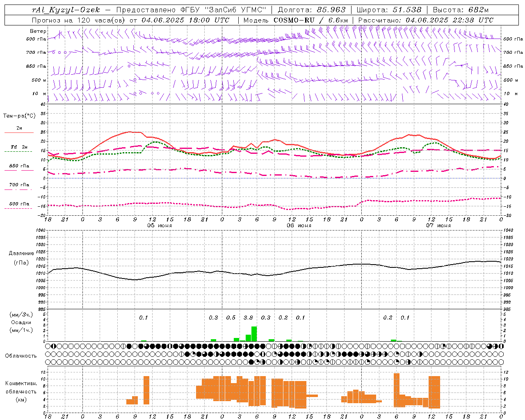Click the 07 июня date label

[x=438, y=225]
